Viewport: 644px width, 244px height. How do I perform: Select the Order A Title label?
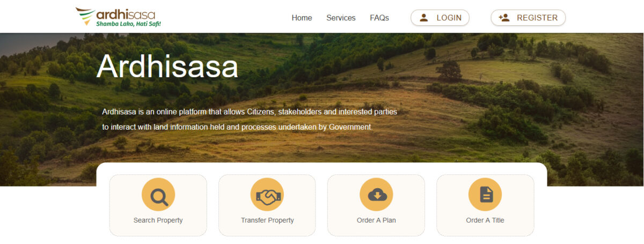click(x=485, y=220)
